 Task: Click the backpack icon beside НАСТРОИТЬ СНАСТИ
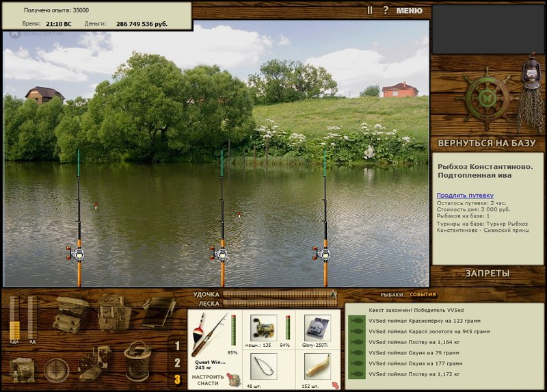click(x=234, y=380)
